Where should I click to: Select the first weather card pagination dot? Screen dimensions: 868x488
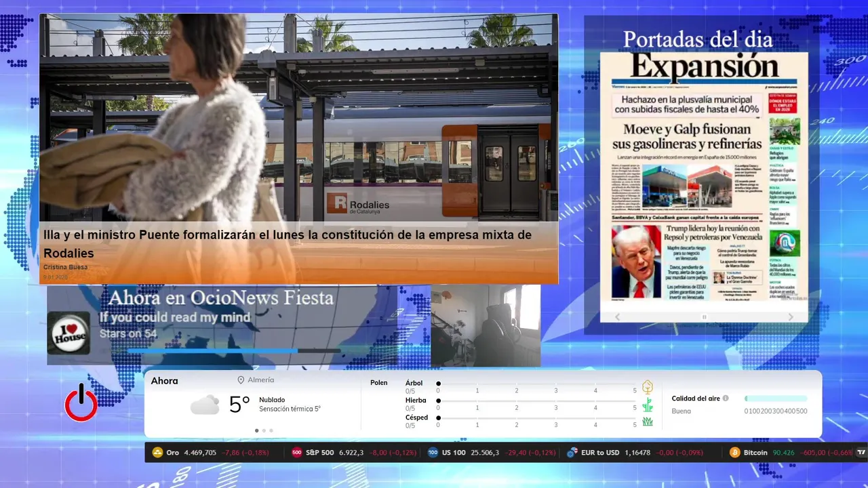[x=256, y=430]
